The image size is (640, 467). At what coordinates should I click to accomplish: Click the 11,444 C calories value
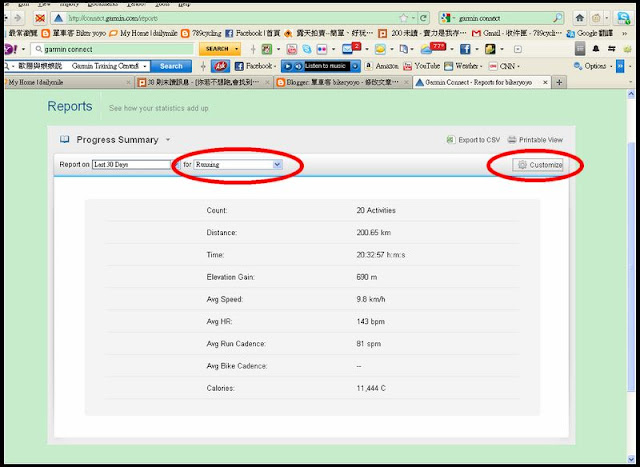pos(371,388)
